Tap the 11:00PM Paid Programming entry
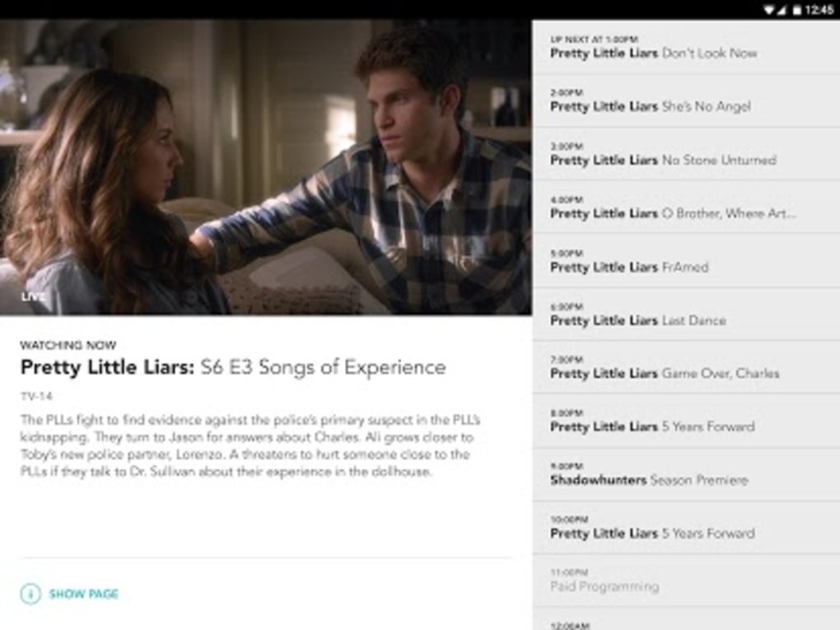 click(x=686, y=581)
